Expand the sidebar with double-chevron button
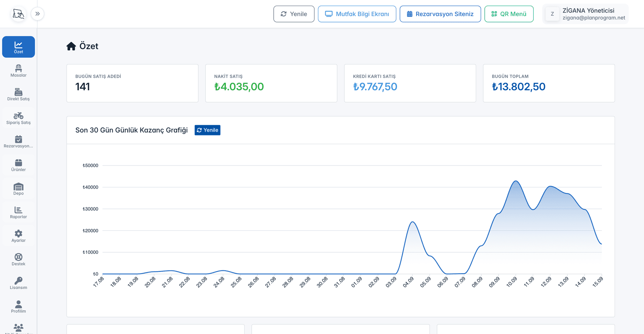 pyautogui.click(x=37, y=14)
